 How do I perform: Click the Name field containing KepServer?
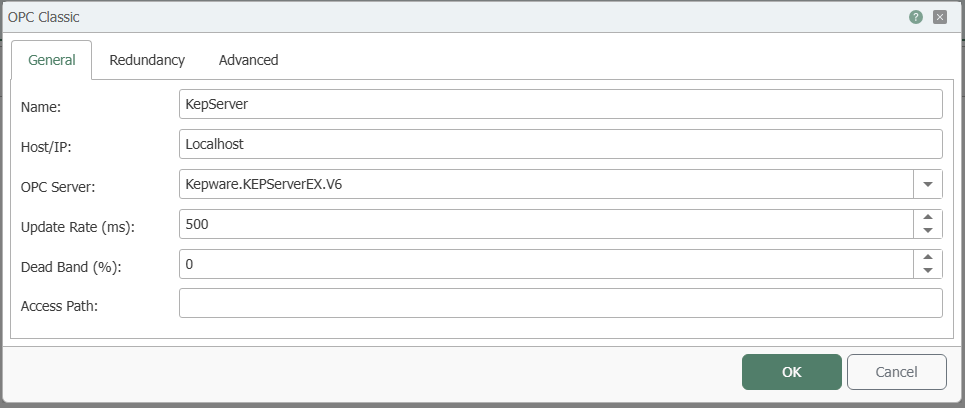coord(561,104)
